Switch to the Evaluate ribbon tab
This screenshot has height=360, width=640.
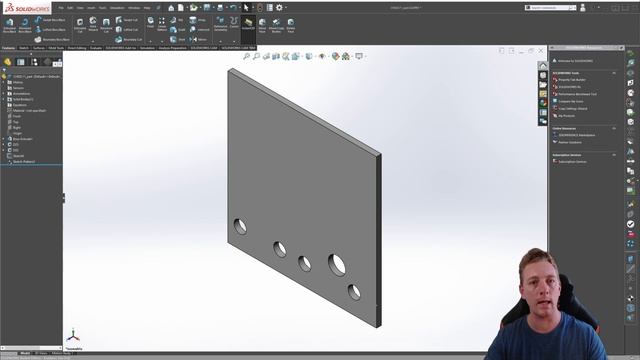click(96, 48)
